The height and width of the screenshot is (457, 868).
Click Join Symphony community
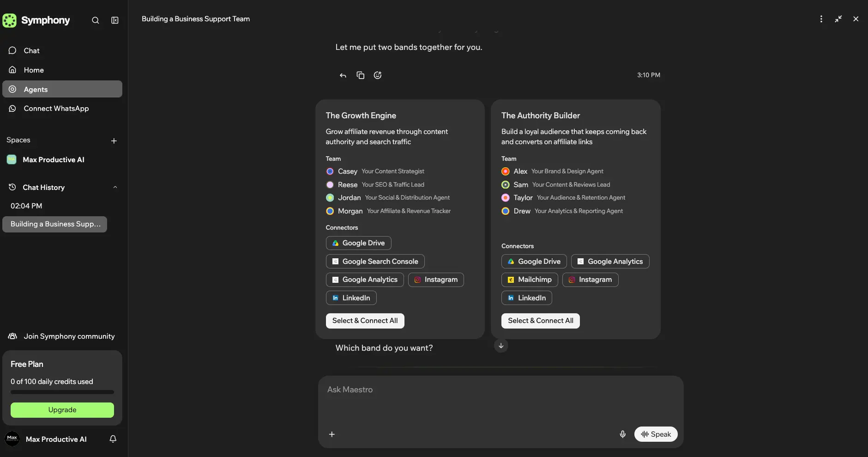[62, 336]
